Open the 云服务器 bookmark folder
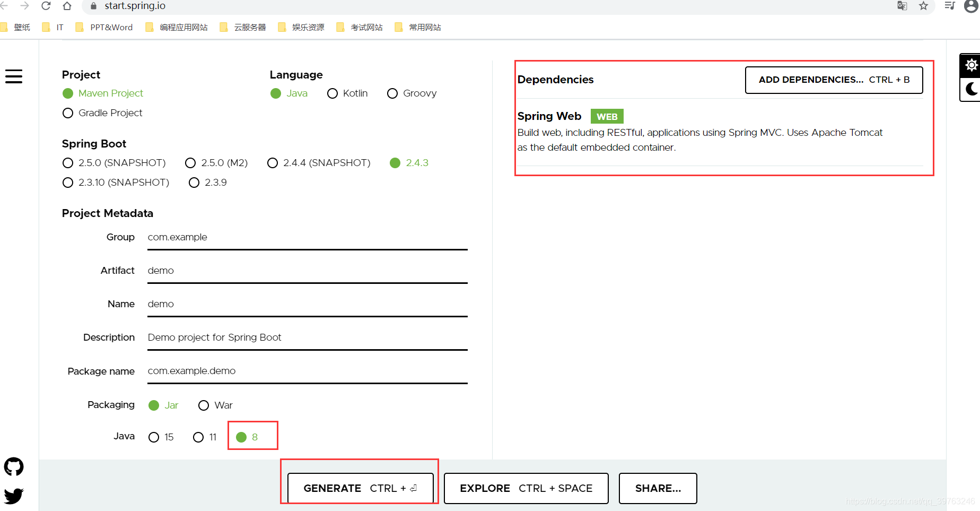Screen dimensions: 980x511 click(x=243, y=27)
